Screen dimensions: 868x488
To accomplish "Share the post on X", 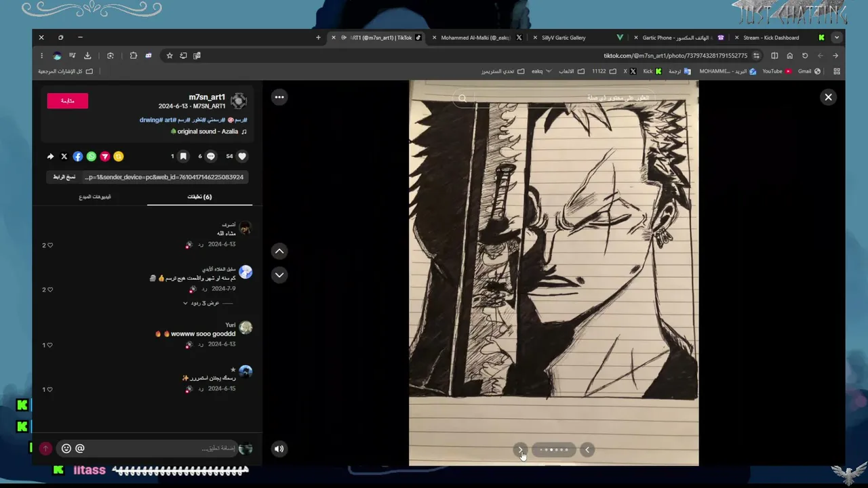I will click(64, 157).
